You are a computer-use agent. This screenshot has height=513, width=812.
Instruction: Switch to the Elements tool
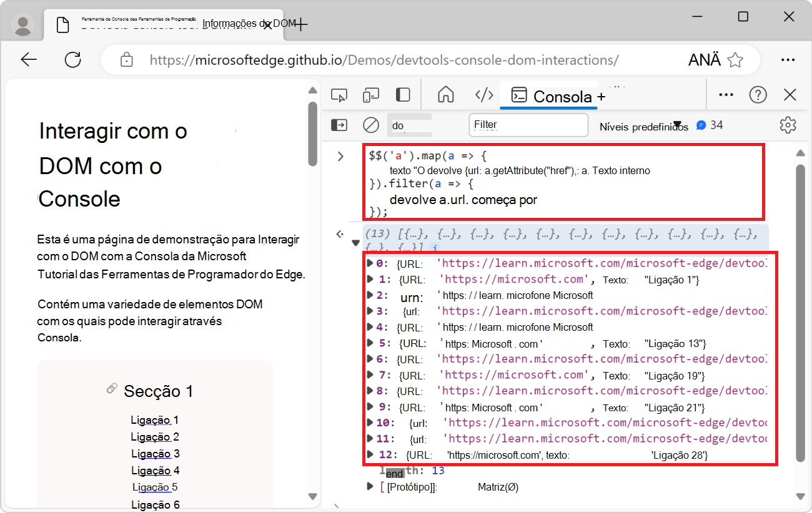(484, 95)
